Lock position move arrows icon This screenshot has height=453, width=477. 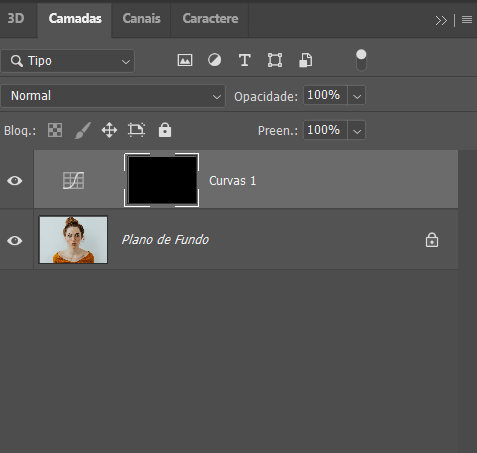(109, 130)
